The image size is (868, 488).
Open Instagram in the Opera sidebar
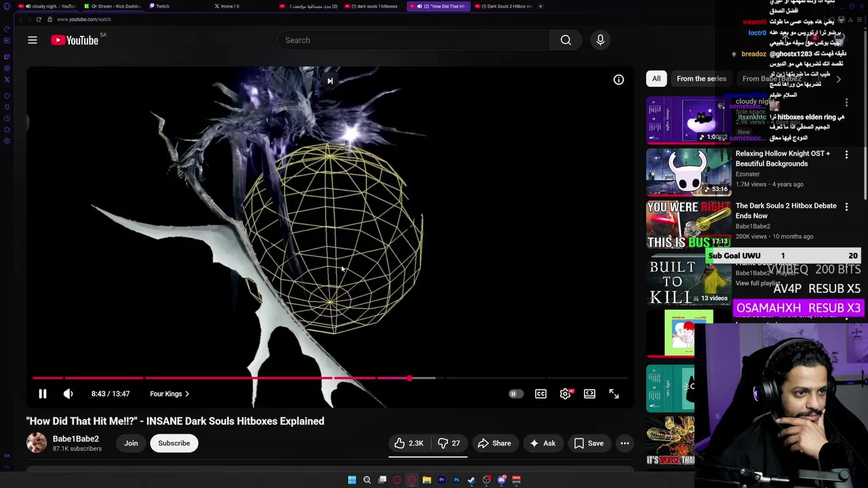(x=7, y=68)
